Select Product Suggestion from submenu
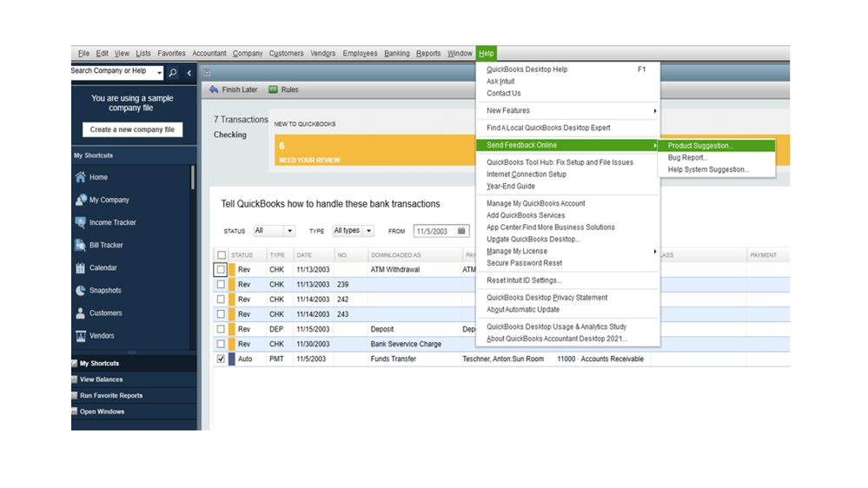 click(x=716, y=146)
